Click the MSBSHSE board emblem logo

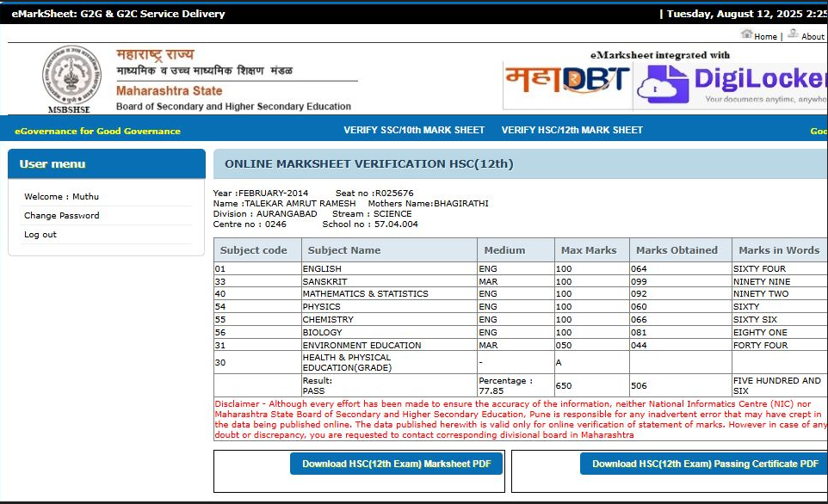[71, 77]
